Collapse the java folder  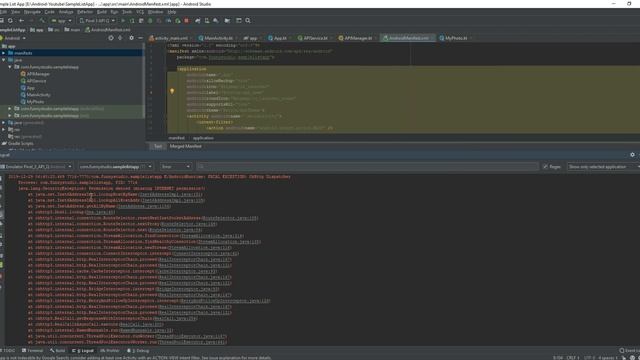(x=4, y=60)
